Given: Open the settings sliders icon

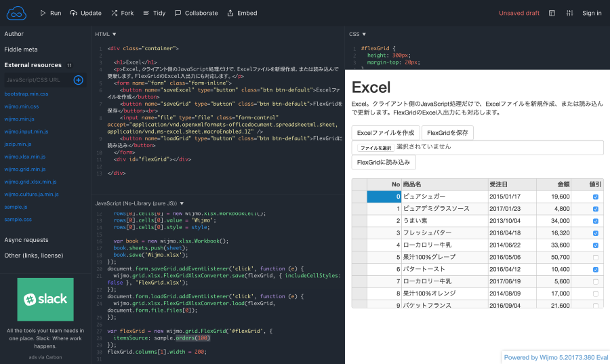Looking at the screenshot, I should (569, 14).
